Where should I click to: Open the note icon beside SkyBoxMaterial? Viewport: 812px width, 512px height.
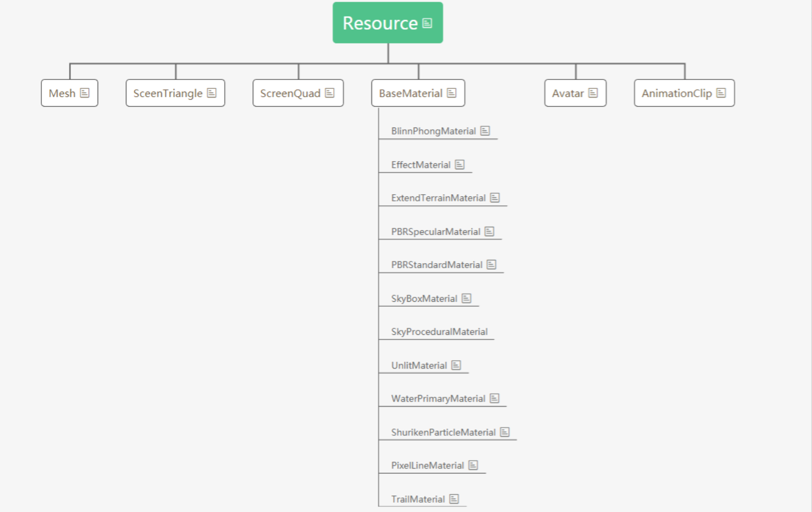[x=466, y=298]
